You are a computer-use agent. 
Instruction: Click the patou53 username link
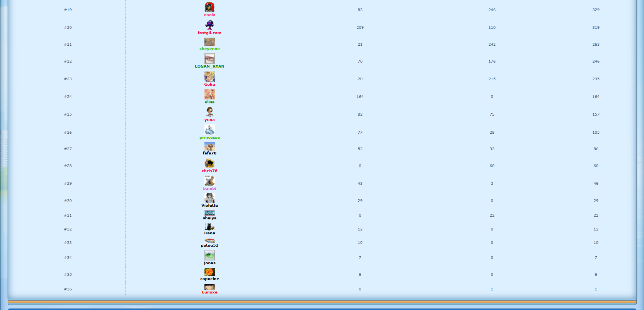click(209, 245)
